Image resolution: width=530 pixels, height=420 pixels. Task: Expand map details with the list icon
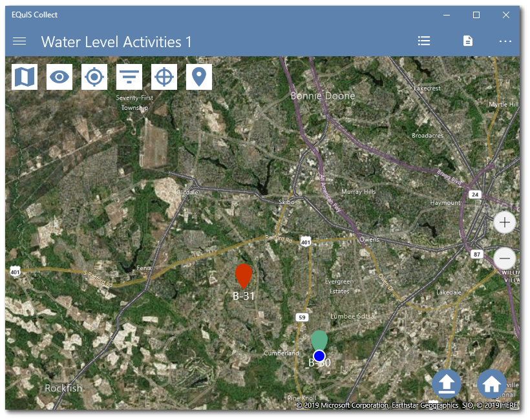click(x=424, y=41)
